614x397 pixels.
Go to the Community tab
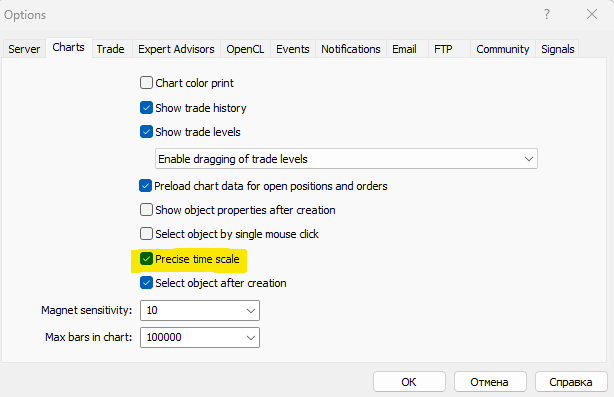[503, 49]
